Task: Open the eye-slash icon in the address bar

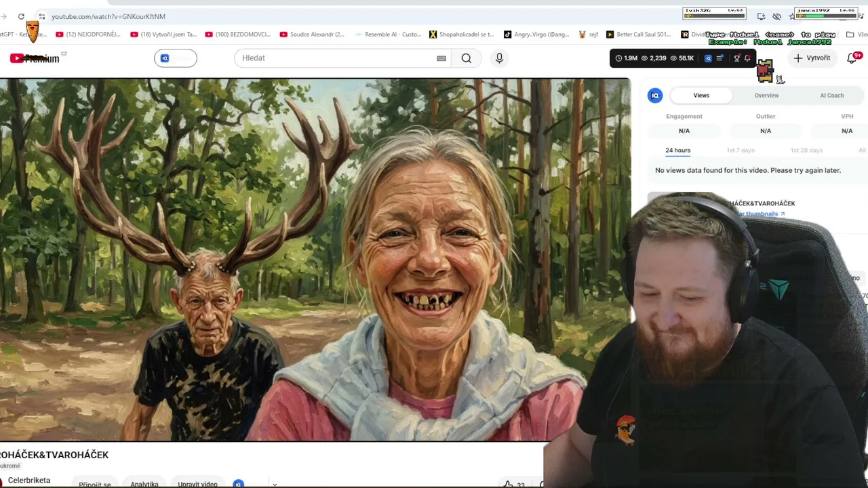Action: pos(777,16)
